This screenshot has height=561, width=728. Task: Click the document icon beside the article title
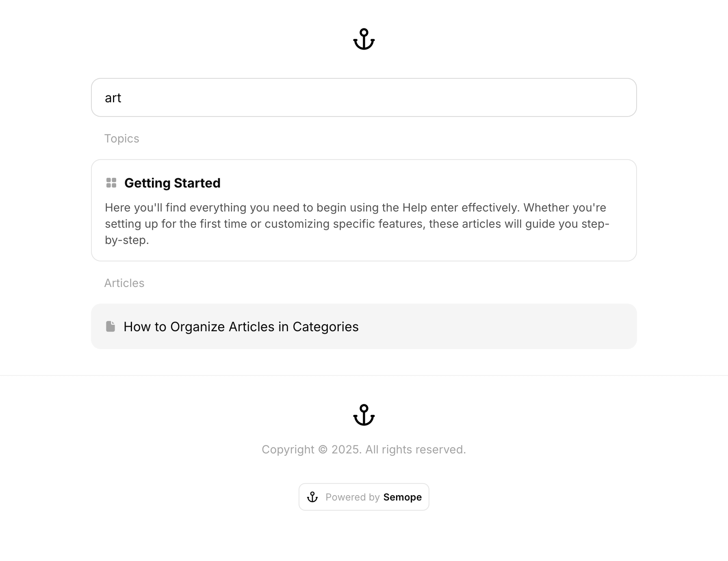[110, 326]
